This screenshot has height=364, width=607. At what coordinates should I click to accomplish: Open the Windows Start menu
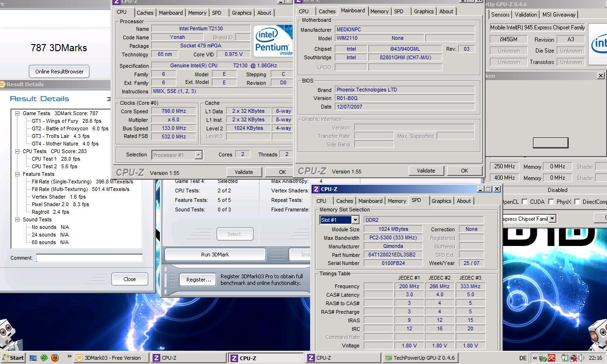13,358
